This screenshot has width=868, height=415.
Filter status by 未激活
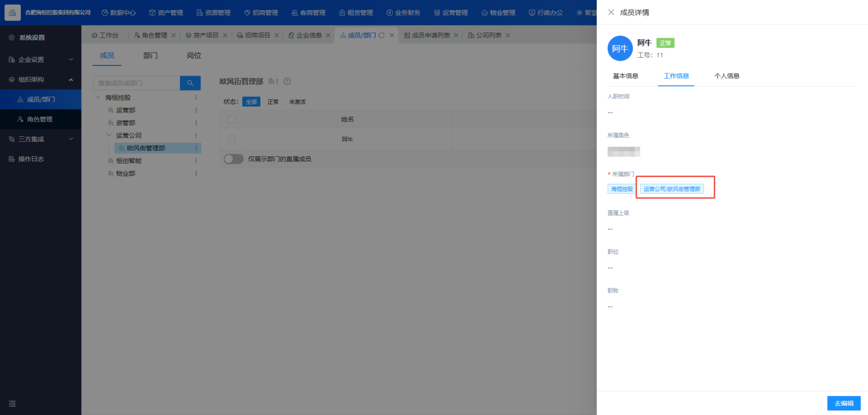pyautogui.click(x=297, y=102)
